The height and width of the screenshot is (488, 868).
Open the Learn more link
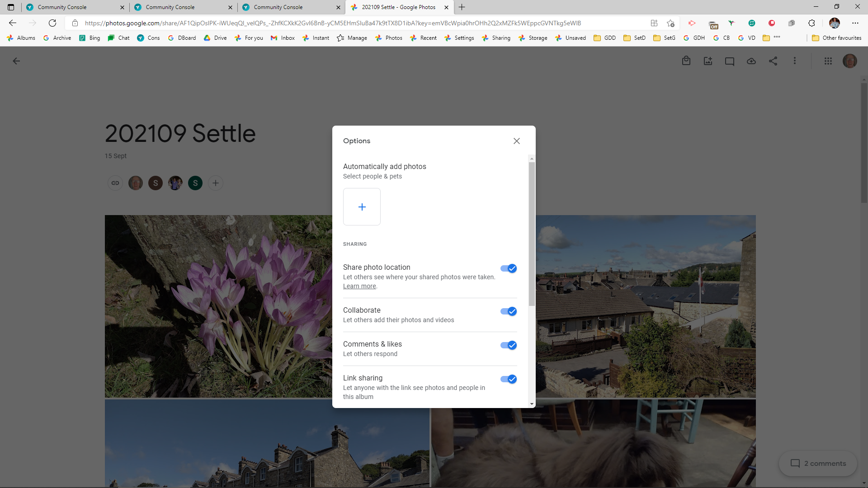click(359, 286)
